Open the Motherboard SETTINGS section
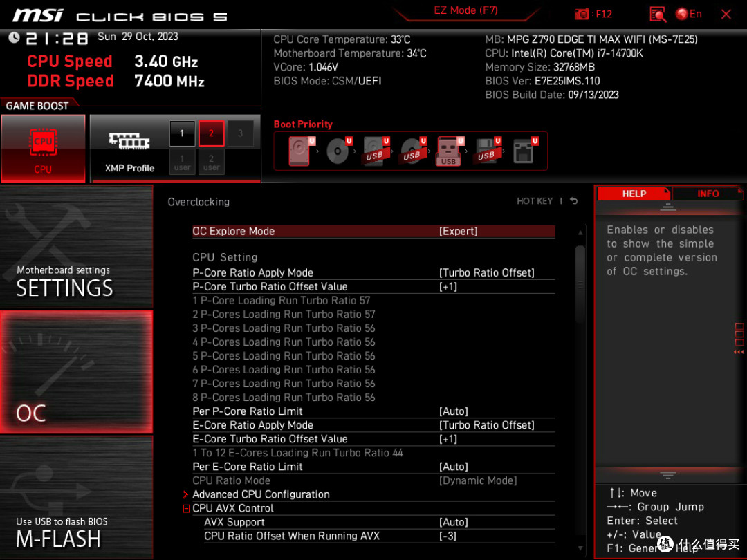The height and width of the screenshot is (560, 747). click(x=76, y=247)
